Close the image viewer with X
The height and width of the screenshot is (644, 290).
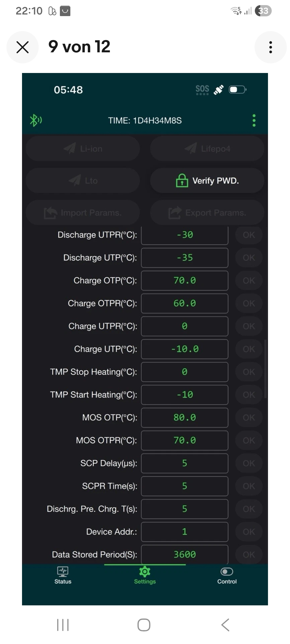pyautogui.click(x=23, y=47)
